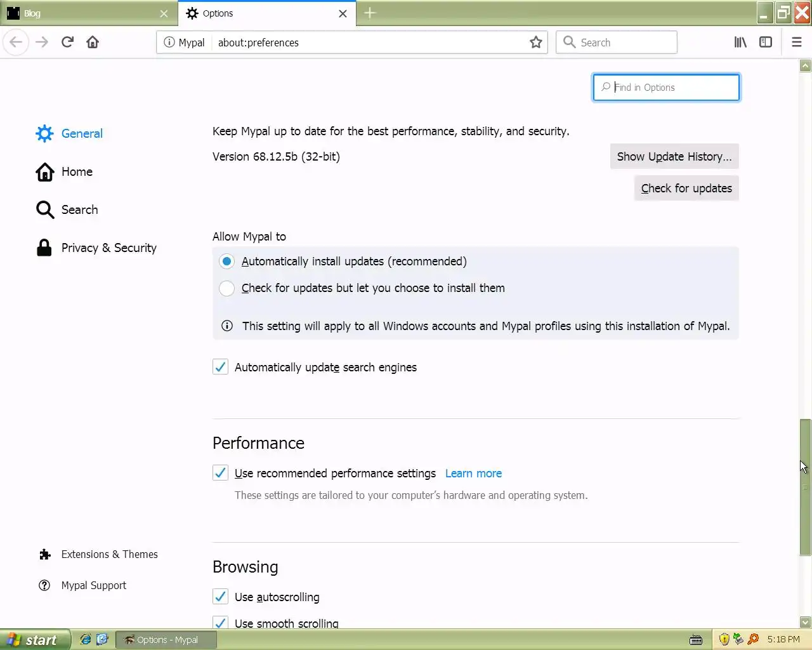Open the General preferences category
Viewport: 812px width, 650px height.
coord(69,134)
